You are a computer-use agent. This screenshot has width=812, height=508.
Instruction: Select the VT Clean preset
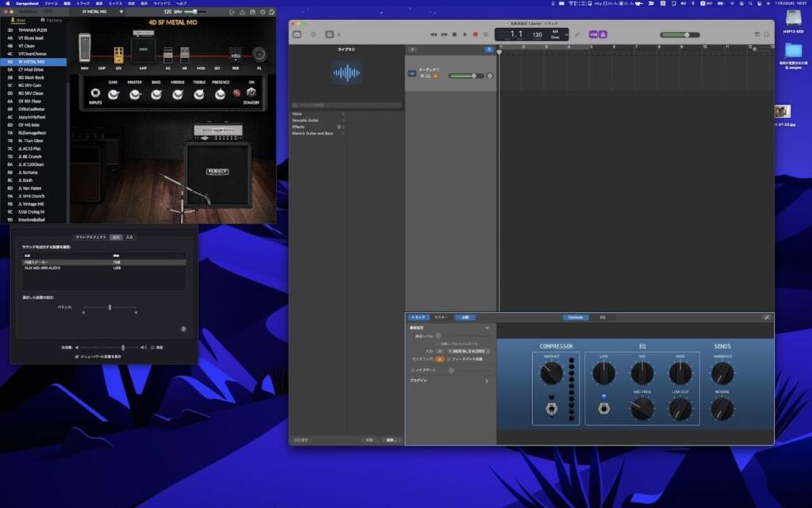point(26,45)
